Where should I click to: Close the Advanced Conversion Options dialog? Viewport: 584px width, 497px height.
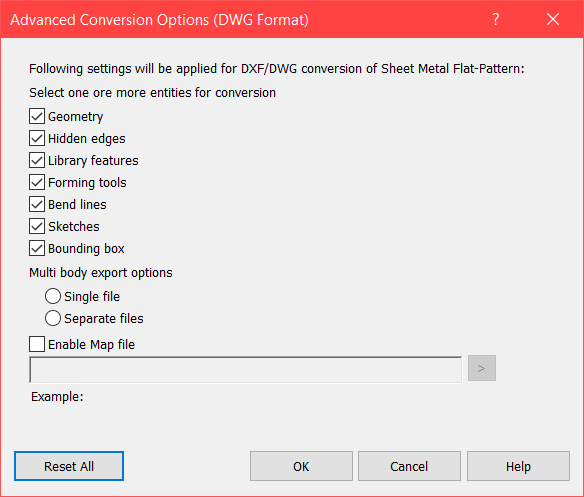(x=553, y=19)
